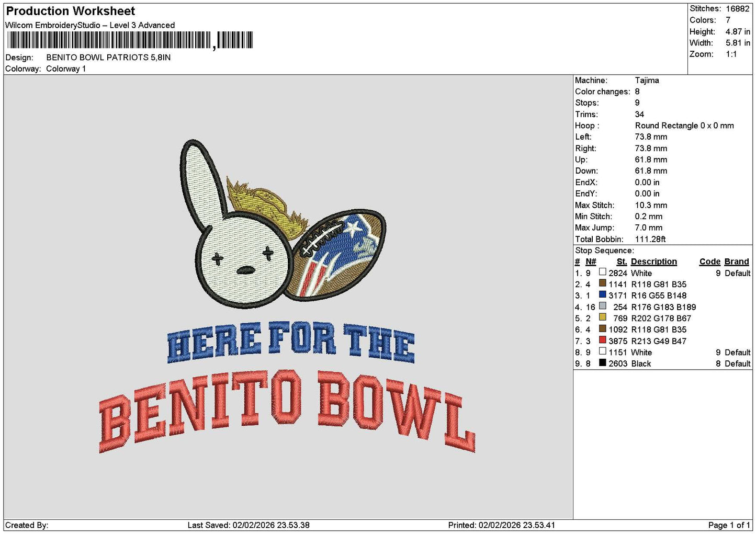
Task: Pick the gray swatch for R176 G183 B189
Action: (x=603, y=306)
